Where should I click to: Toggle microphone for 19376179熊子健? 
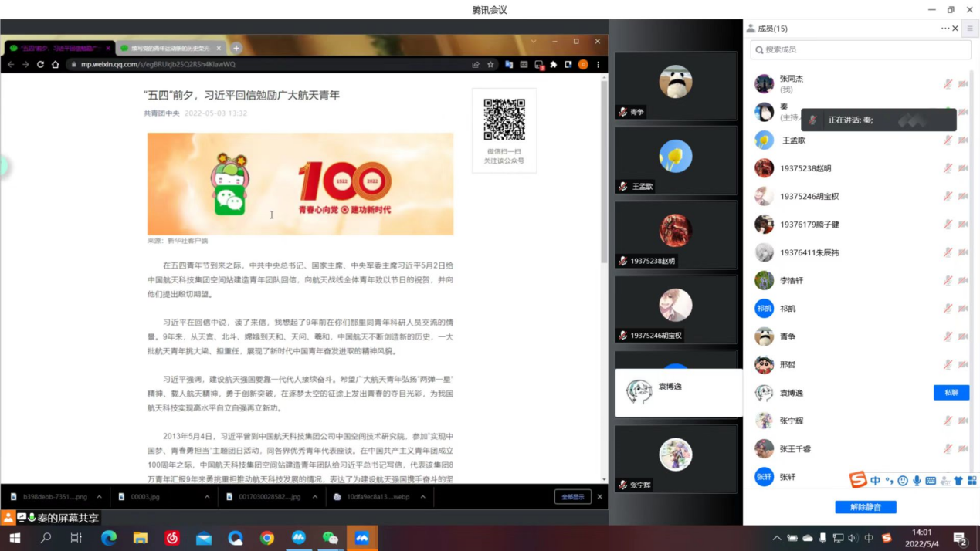pos(948,225)
